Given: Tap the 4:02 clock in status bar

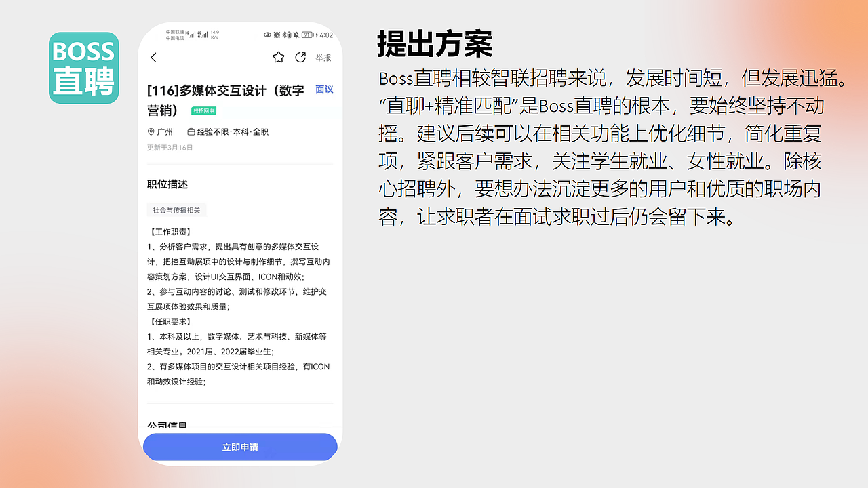Looking at the screenshot, I should point(326,35).
